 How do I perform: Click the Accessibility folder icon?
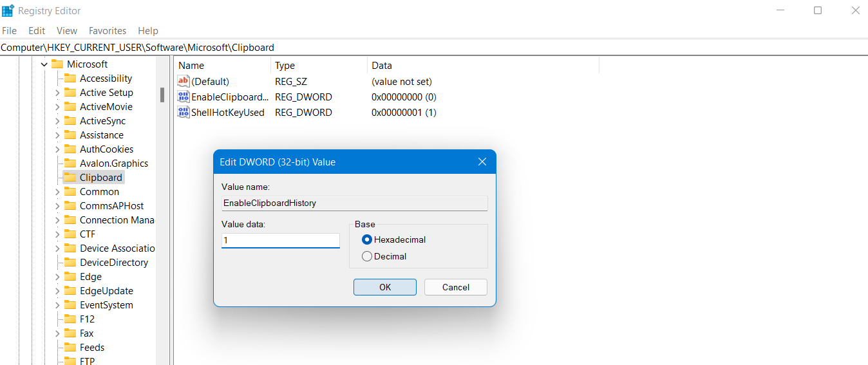pyautogui.click(x=70, y=79)
